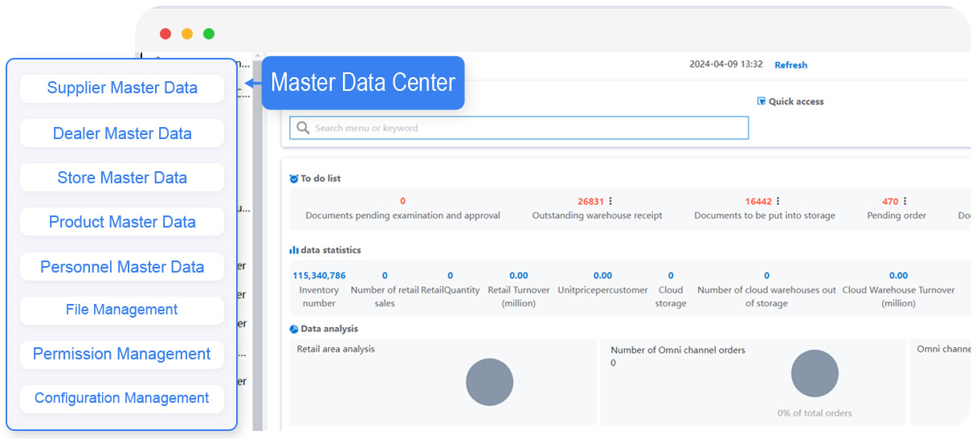The height and width of the screenshot is (439, 980).
Task: Click the 470 pending order count
Action: coord(890,202)
